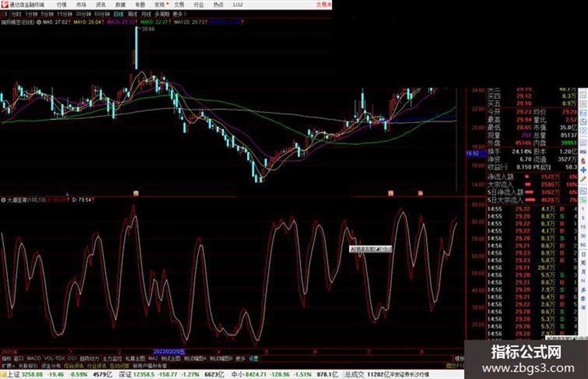Switch chart to 15分钟 period
The width and height of the screenshot is (588, 379).
tap(65, 14)
